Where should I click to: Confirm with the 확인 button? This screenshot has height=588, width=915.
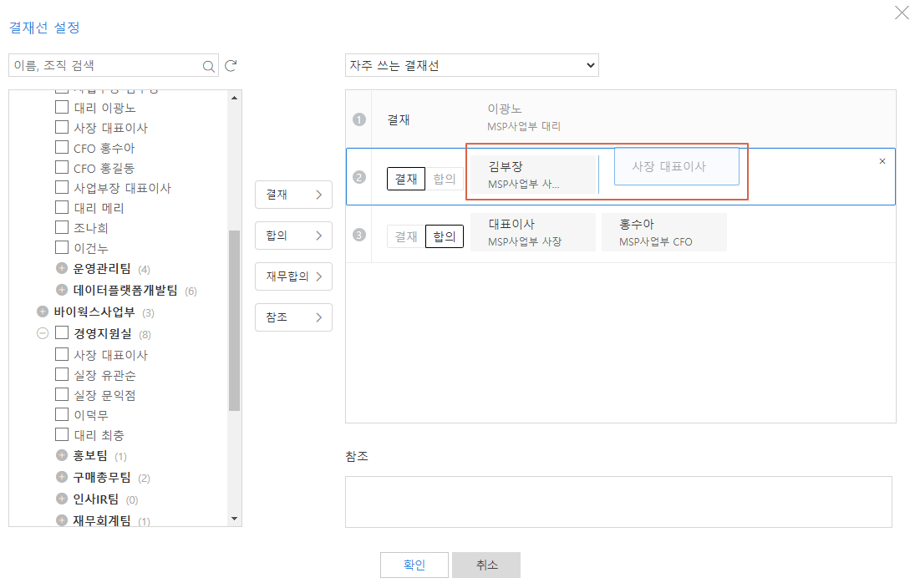[414, 565]
